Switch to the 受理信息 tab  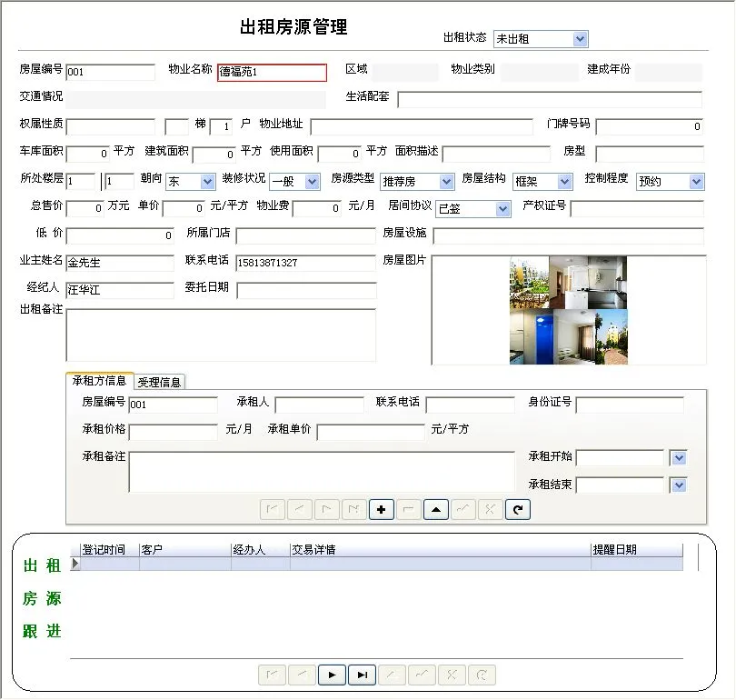pyautogui.click(x=159, y=382)
